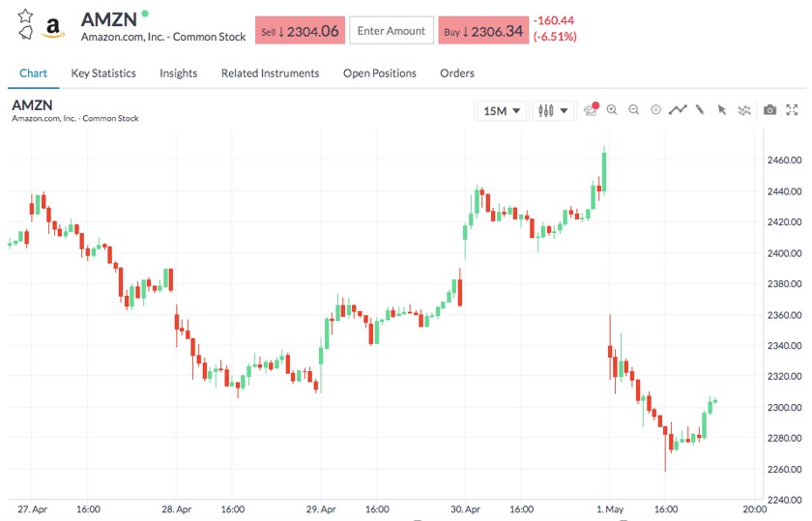The image size is (812, 521).
Task: Click the -160.44 price change text
Action: [x=554, y=20]
